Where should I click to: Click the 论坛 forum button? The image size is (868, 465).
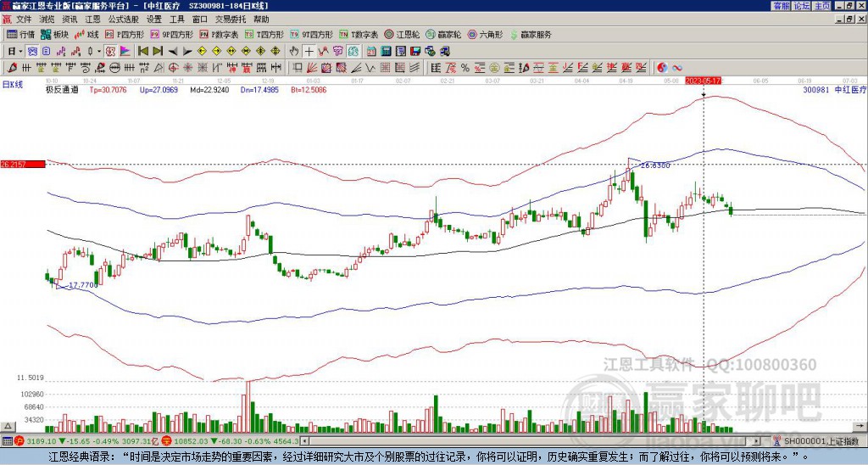pyautogui.click(x=801, y=6)
